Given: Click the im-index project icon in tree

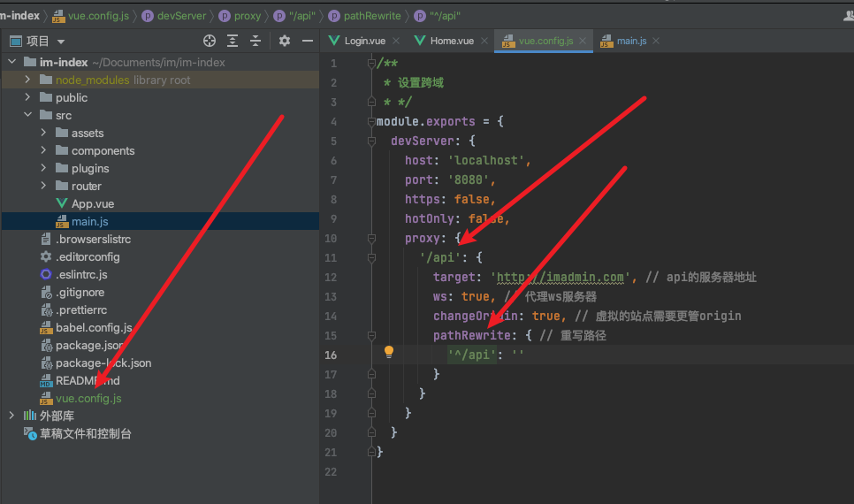Looking at the screenshot, I should (30, 62).
